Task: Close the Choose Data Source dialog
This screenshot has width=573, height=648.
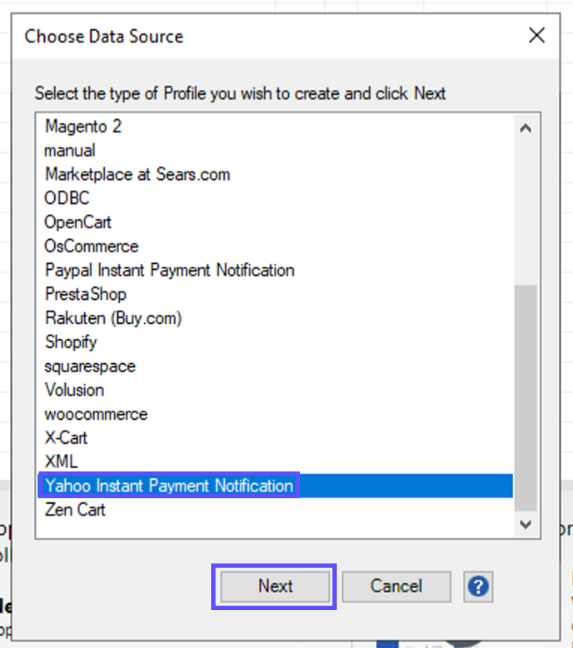Action: tap(537, 36)
